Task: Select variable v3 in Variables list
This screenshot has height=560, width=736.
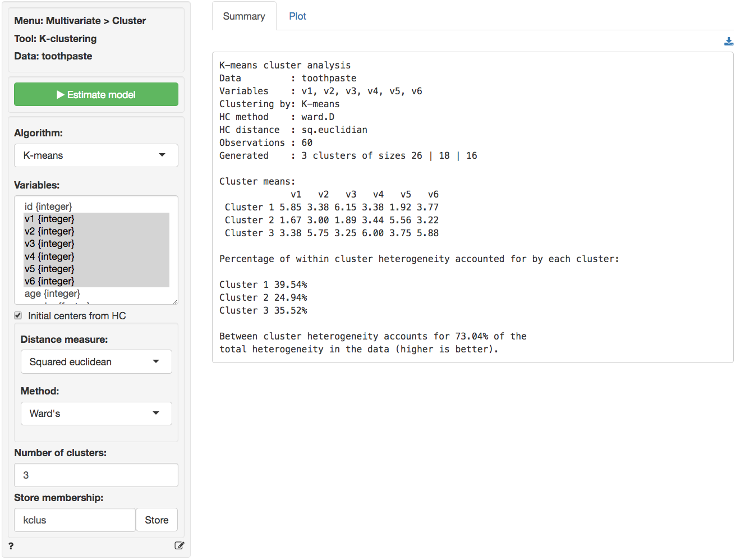Action: tap(49, 244)
